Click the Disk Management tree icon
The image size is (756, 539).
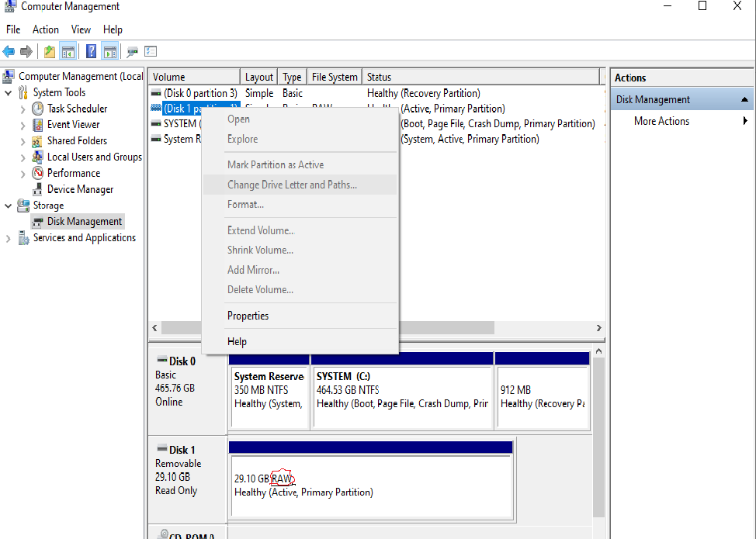(x=37, y=222)
